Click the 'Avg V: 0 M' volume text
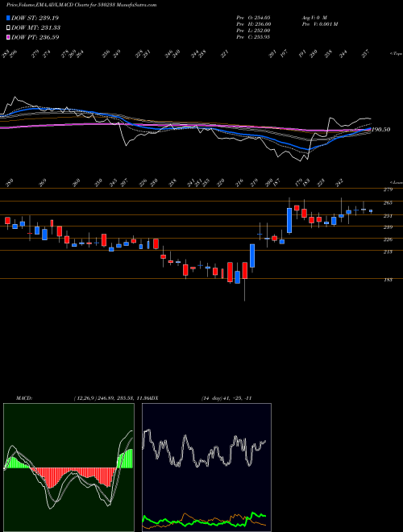 click(x=314, y=17)
